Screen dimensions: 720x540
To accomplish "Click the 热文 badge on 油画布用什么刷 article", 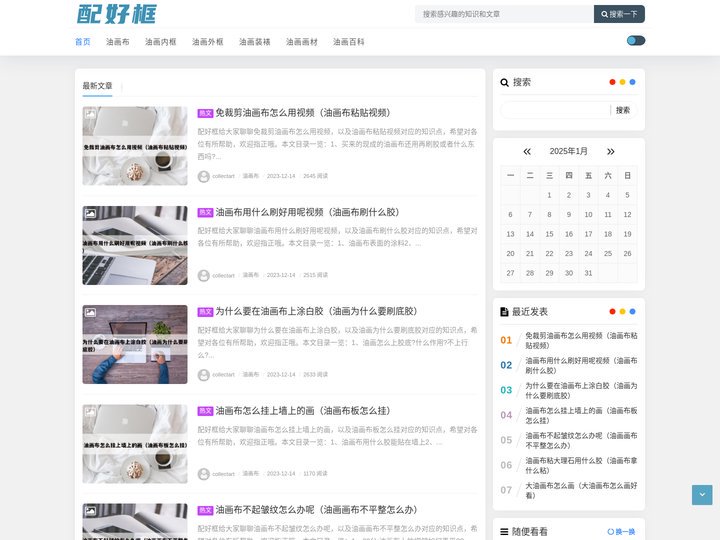I will [x=205, y=213].
